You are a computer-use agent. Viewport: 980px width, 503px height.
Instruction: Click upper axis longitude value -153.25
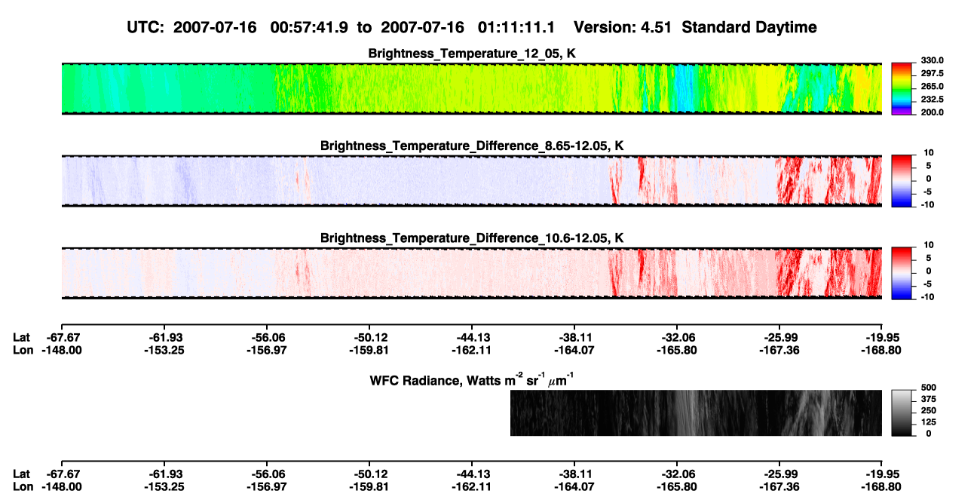click(x=164, y=350)
